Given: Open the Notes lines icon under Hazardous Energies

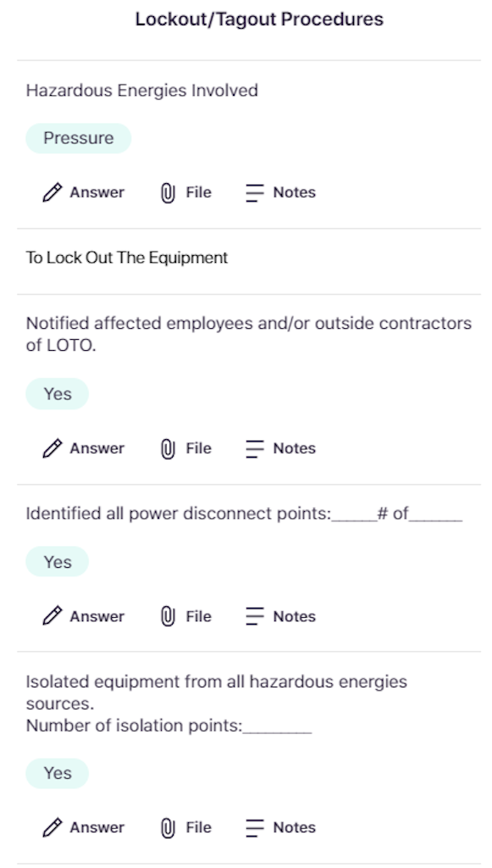Looking at the screenshot, I should pos(255,192).
